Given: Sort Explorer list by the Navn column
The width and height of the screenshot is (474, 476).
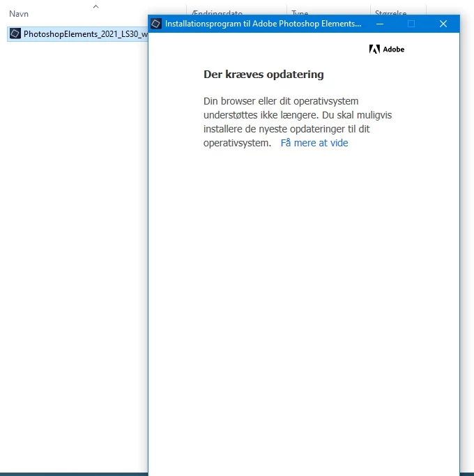Looking at the screenshot, I should (19, 14).
